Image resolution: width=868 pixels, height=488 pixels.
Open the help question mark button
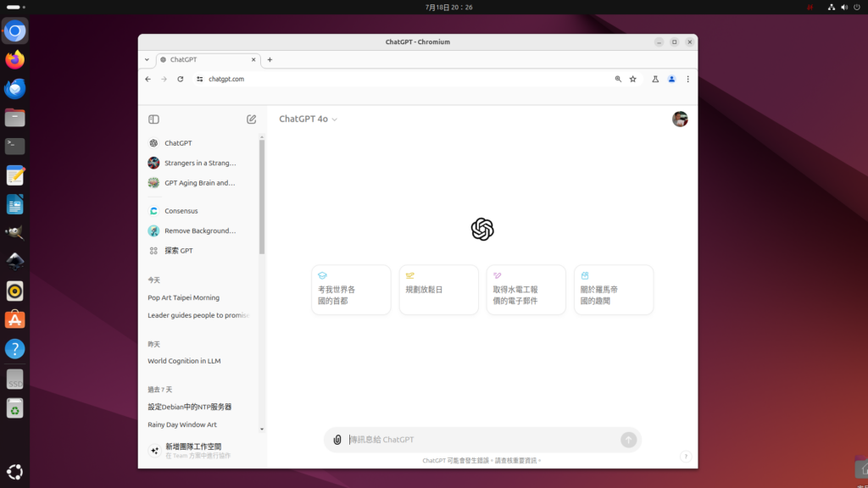[685, 457]
